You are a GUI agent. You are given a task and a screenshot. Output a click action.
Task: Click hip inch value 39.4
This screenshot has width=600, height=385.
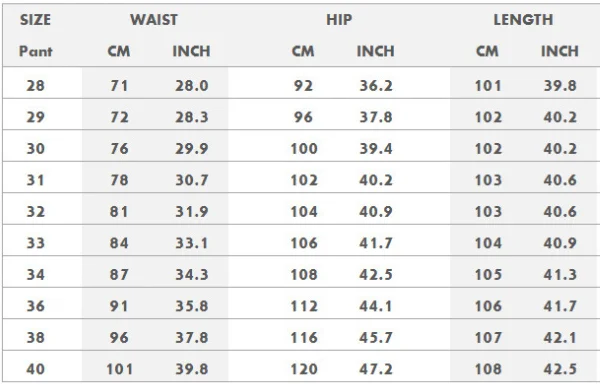pos(376,148)
